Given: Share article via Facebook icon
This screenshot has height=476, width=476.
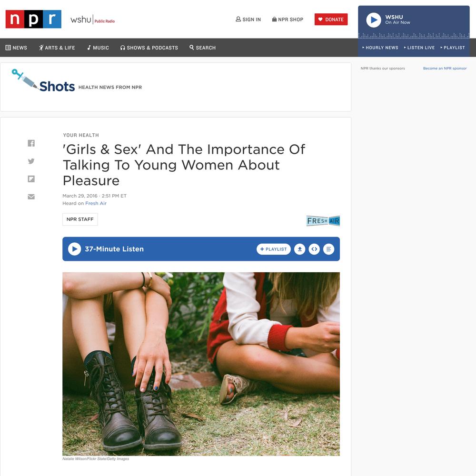Looking at the screenshot, I should (x=31, y=143).
